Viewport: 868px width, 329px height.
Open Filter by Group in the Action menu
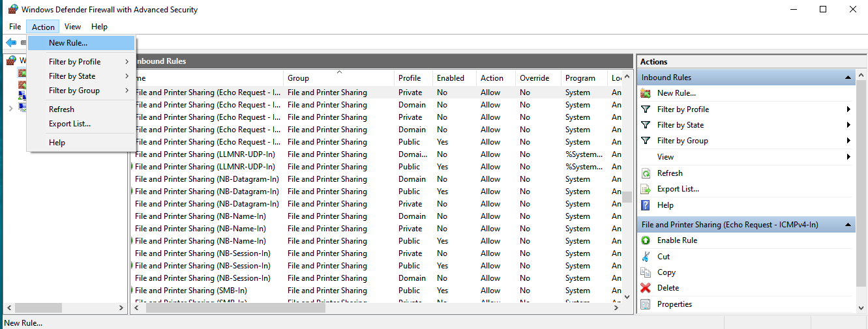pyautogui.click(x=81, y=91)
